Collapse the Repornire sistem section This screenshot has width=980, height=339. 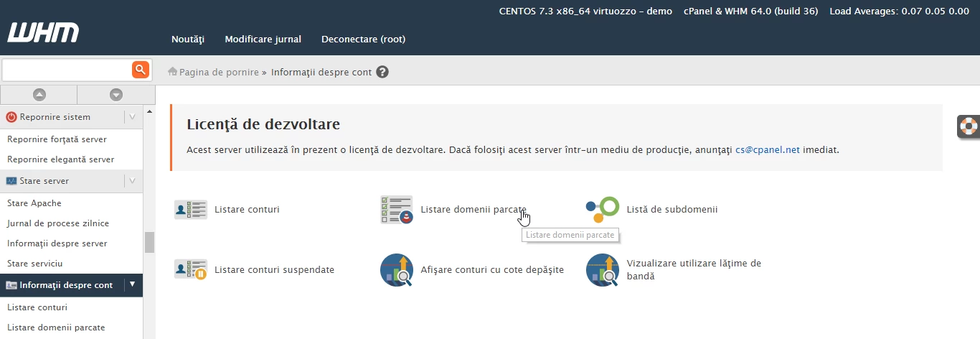click(x=133, y=117)
